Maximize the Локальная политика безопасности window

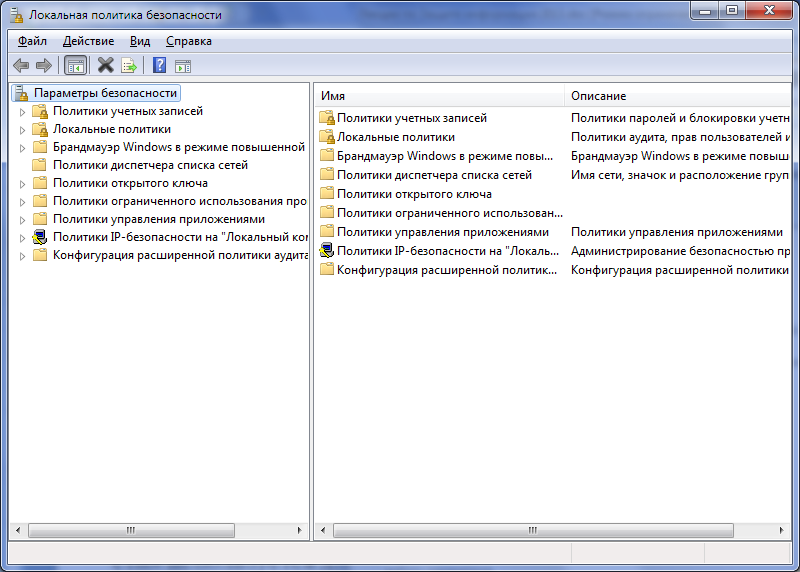pyautogui.click(x=732, y=10)
